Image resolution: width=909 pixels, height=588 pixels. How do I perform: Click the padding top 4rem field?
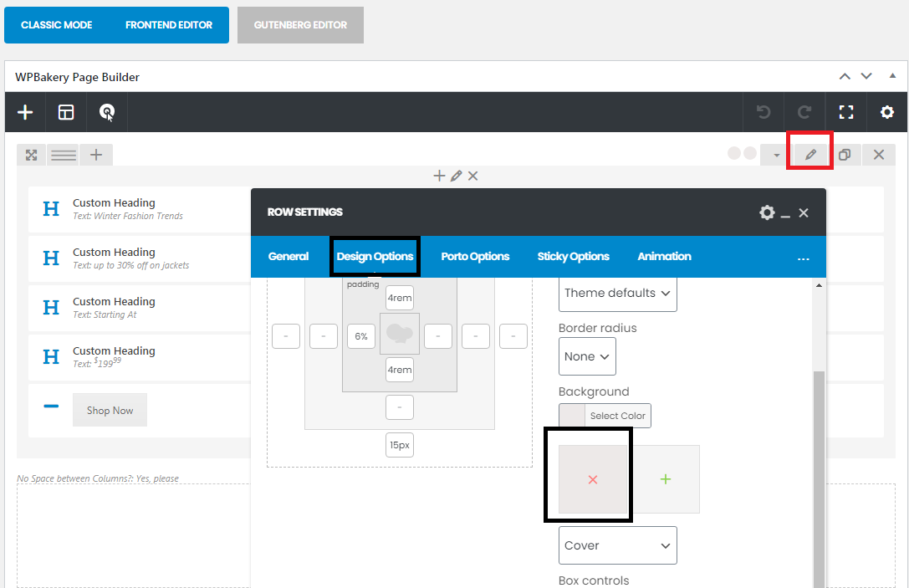[x=400, y=298]
